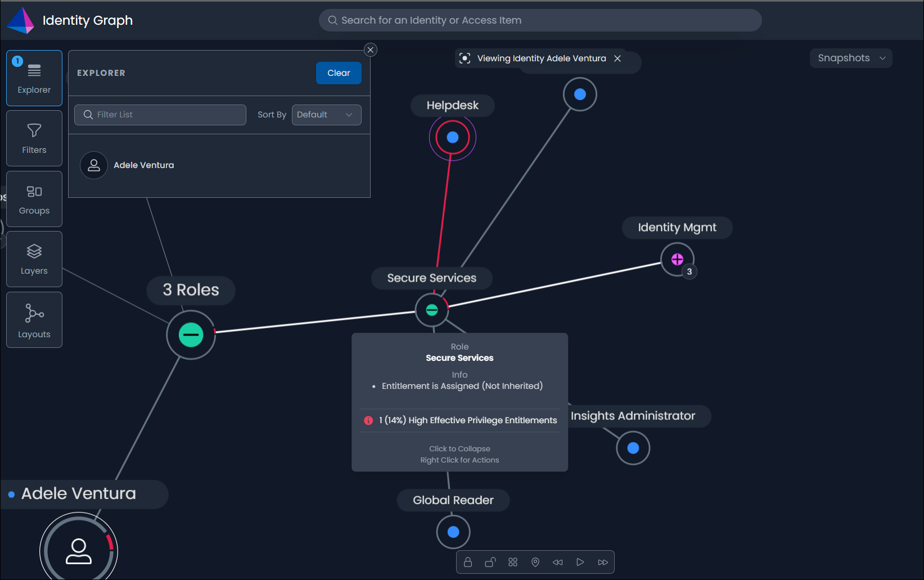The width and height of the screenshot is (924, 580).
Task: Open the Layouts panel
Action: pyautogui.click(x=34, y=320)
